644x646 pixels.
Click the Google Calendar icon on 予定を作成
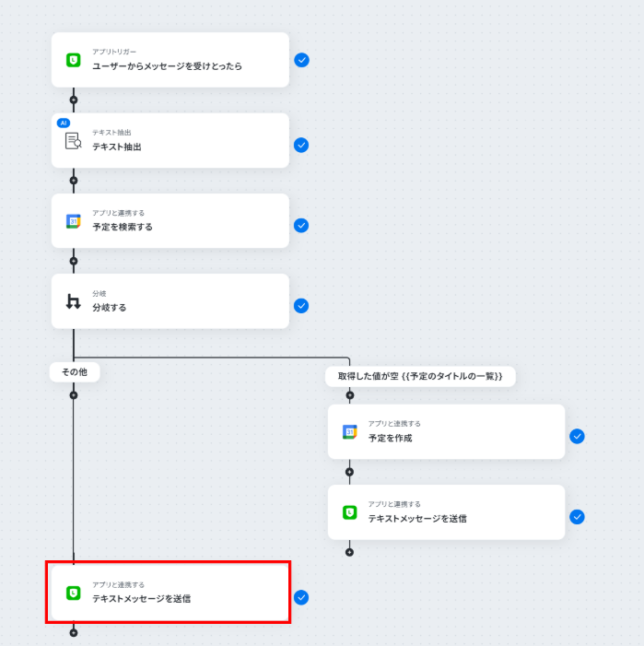point(350,431)
